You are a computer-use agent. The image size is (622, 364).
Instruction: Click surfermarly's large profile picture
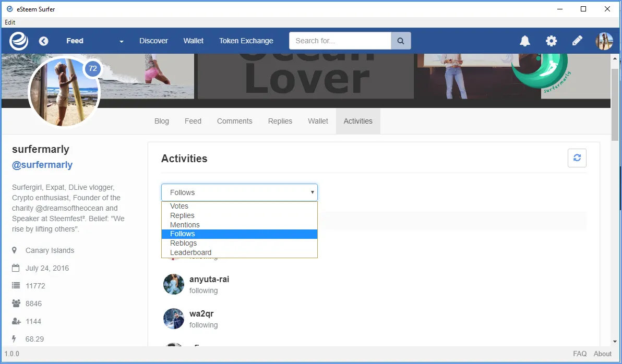point(64,92)
